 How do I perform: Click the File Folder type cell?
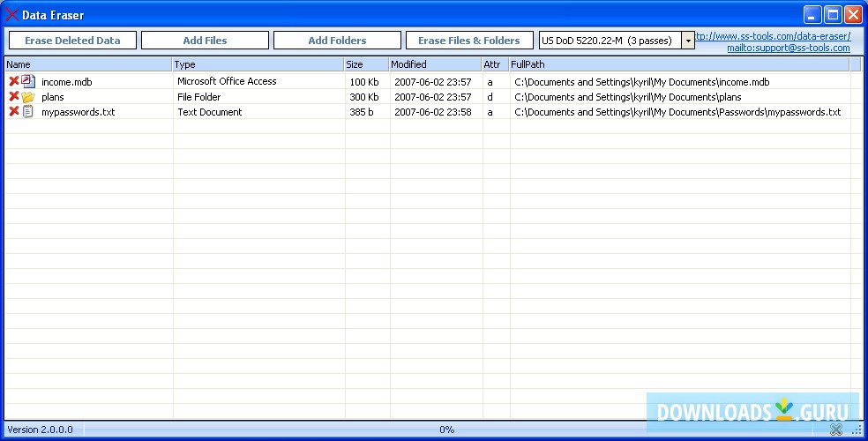click(198, 97)
